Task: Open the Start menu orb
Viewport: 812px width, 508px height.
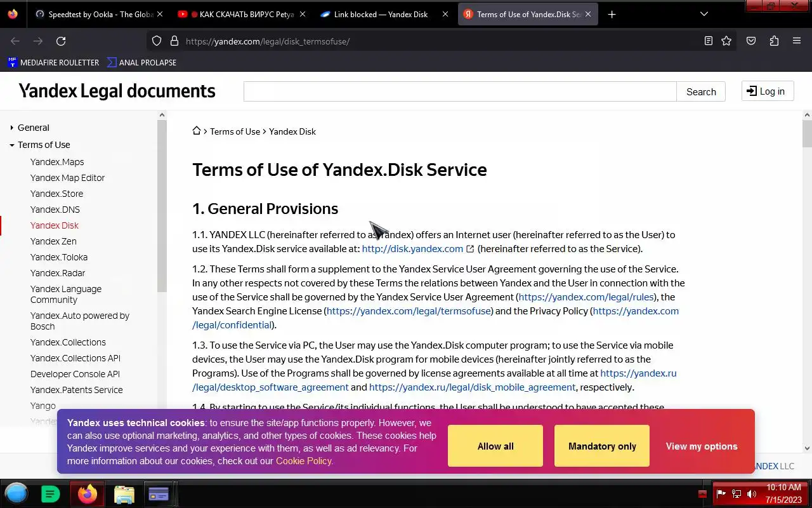Action: 16,493
